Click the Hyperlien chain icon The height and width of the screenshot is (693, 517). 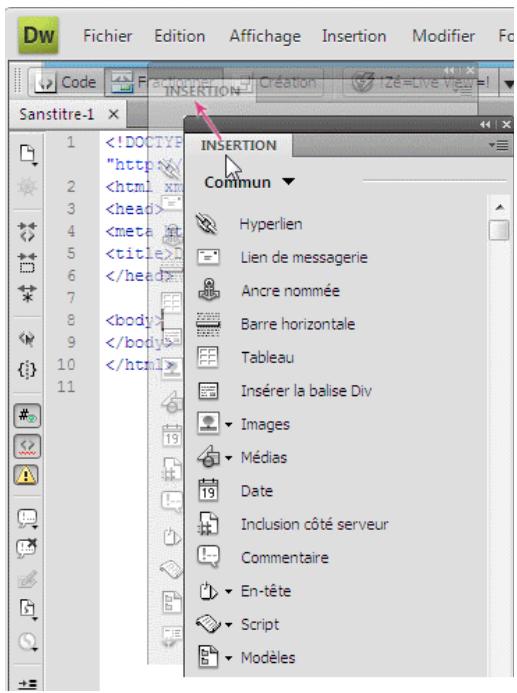click(207, 224)
